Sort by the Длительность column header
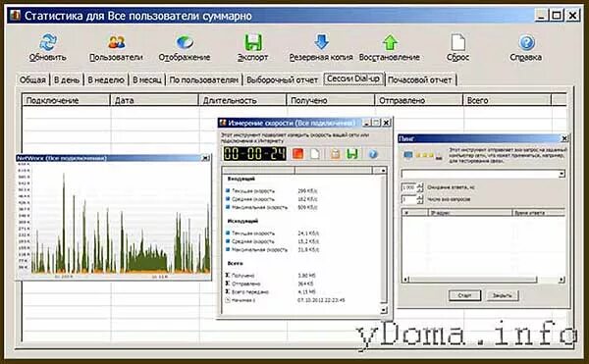This screenshot has width=589, height=364. point(242,100)
